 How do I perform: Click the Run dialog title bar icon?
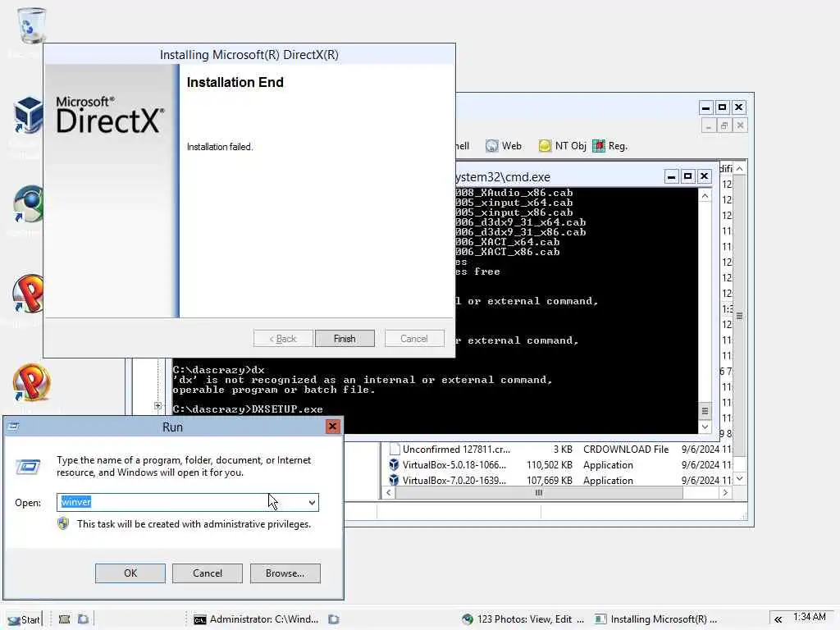pyautogui.click(x=13, y=427)
